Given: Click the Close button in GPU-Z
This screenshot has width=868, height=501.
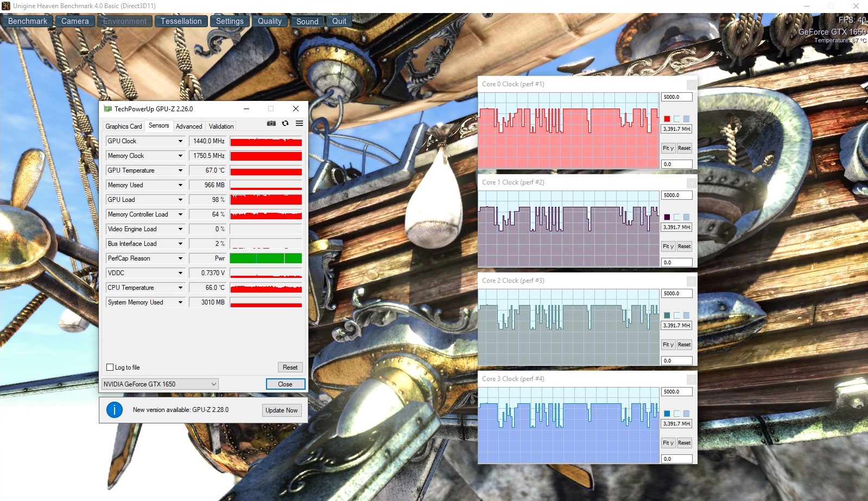Looking at the screenshot, I should 286,384.
